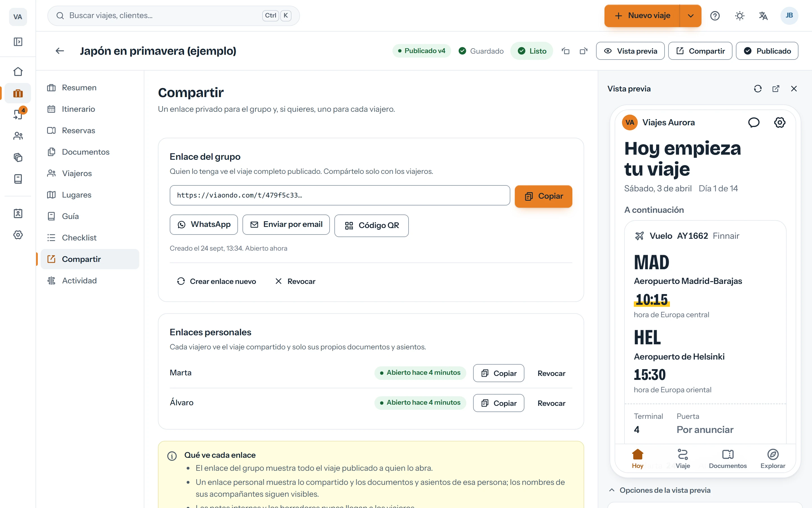Select the Explorar tab in phone preview

773,458
